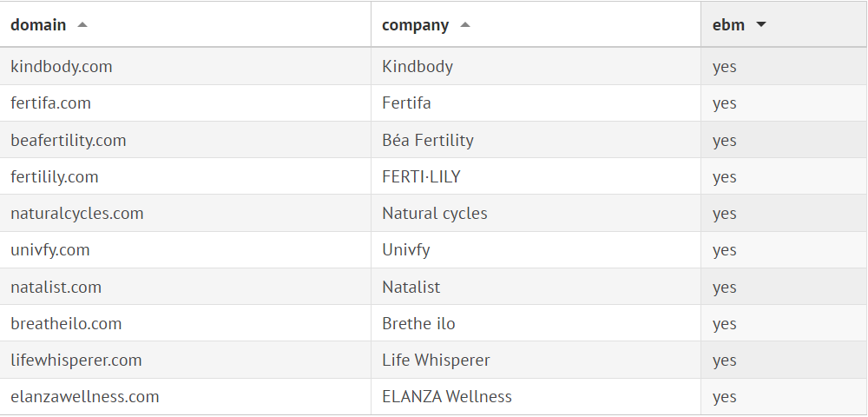Sort table by domain header
The height and width of the screenshot is (417, 868).
(x=39, y=25)
